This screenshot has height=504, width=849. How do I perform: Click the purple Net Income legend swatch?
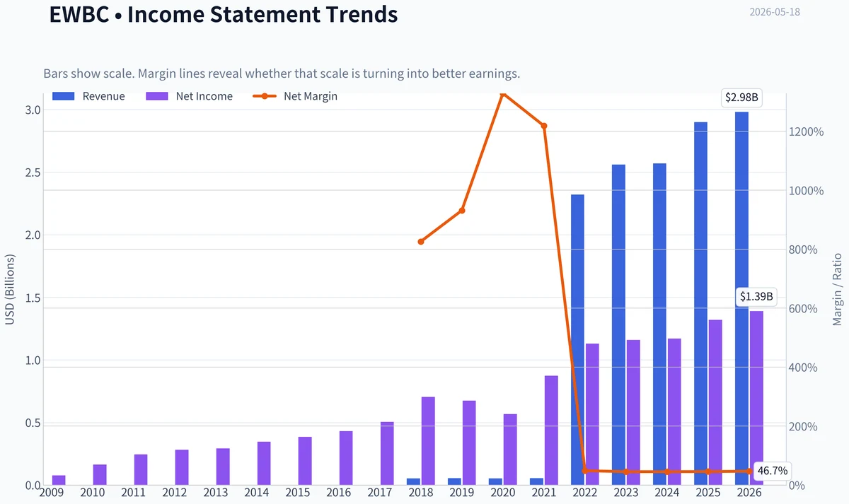[156, 96]
